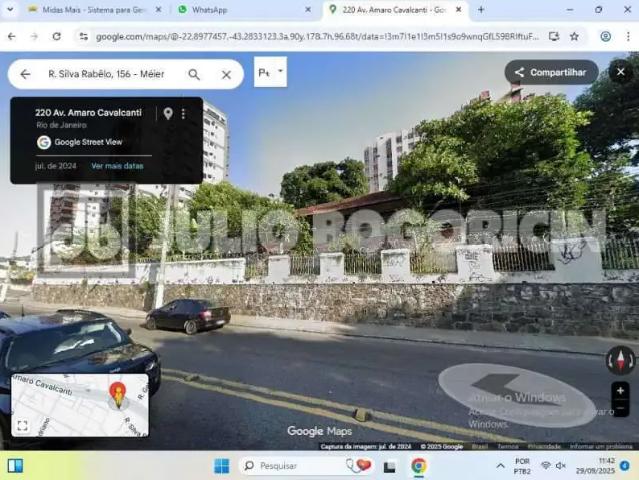Open Chrome profile avatar

pyautogui.click(x=606, y=37)
